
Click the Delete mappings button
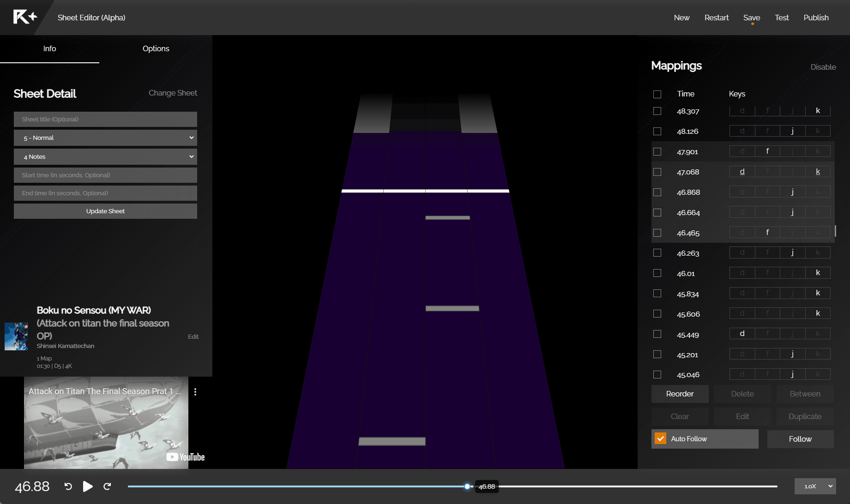pyautogui.click(x=742, y=394)
